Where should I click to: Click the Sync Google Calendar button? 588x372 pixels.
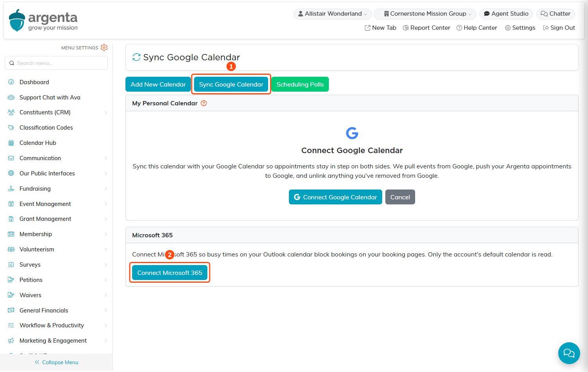tap(231, 84)
